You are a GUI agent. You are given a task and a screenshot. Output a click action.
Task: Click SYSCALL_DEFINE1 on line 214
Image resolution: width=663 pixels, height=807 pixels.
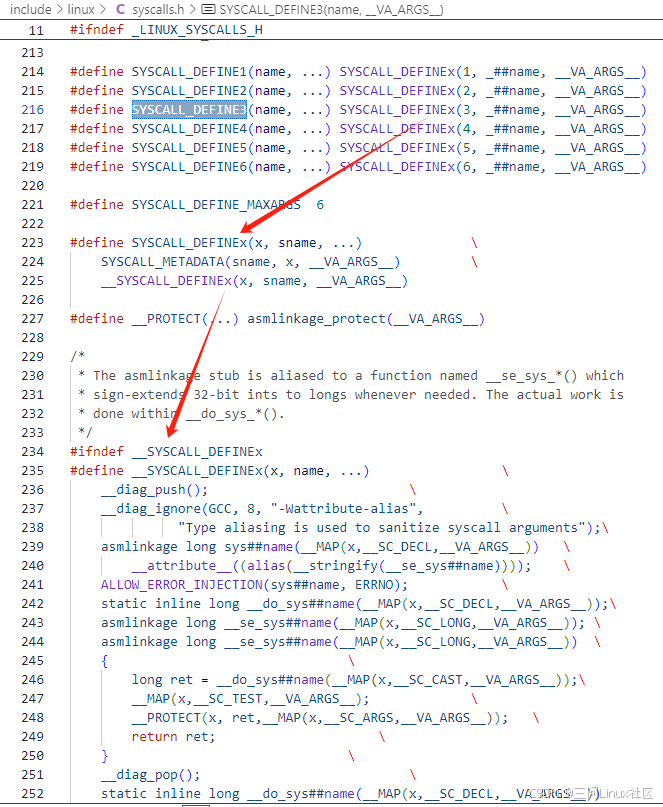click(x=189, y=72)
